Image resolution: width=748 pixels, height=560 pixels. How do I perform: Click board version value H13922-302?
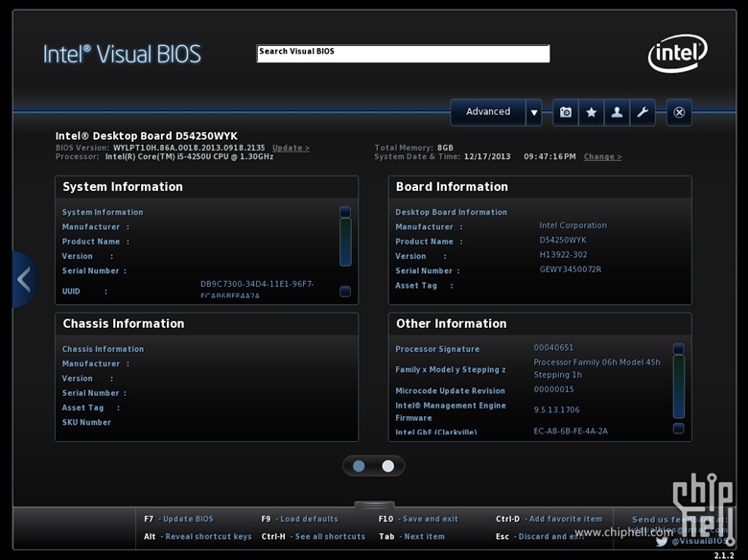pyautogui.click(x=563, y=255)
